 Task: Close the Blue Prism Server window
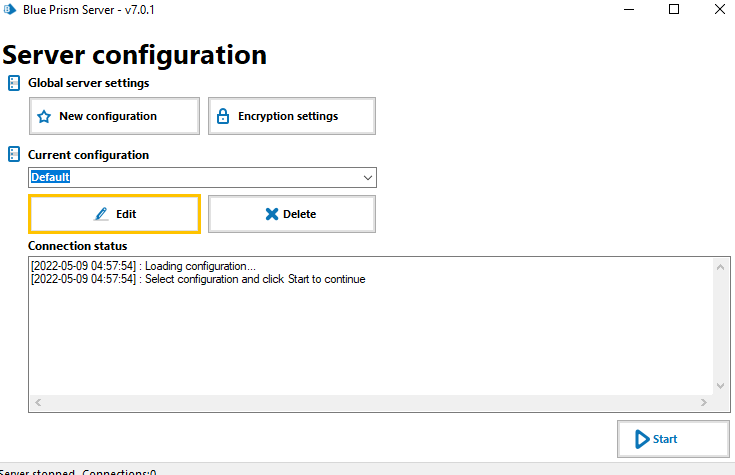[718, 10]
